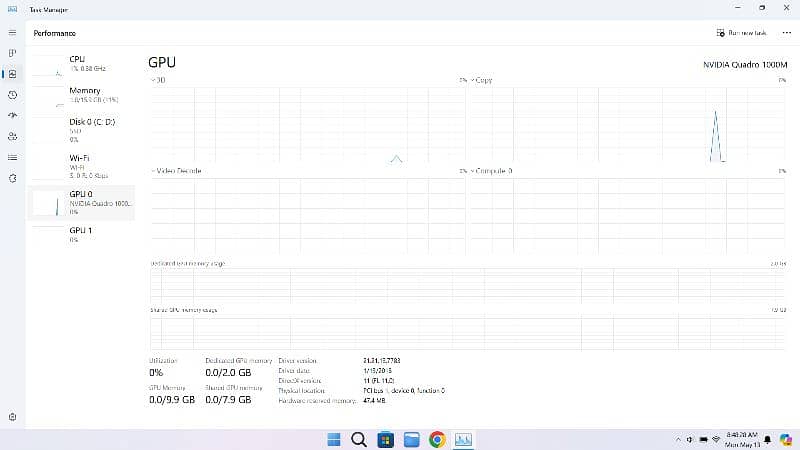Open Google Chrome from taskbar
The height and width of the screenshot is (450, 800).
(437, 439)
